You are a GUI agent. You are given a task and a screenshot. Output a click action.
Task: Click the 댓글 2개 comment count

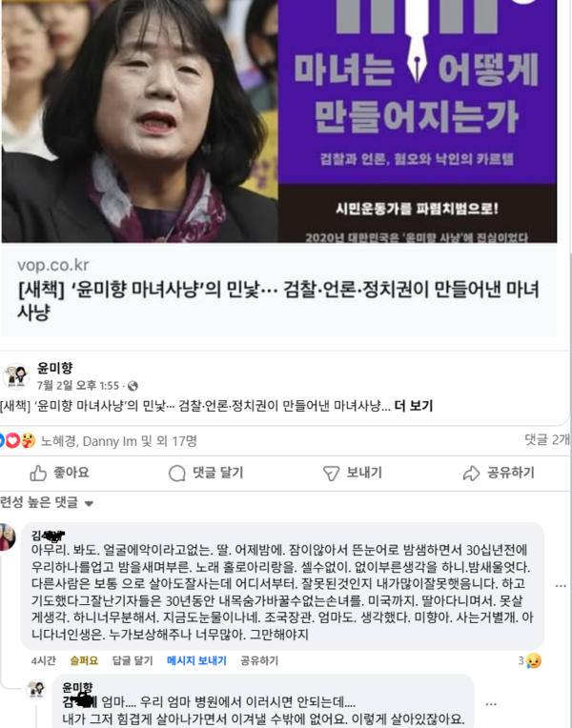(x=547, y=439)
